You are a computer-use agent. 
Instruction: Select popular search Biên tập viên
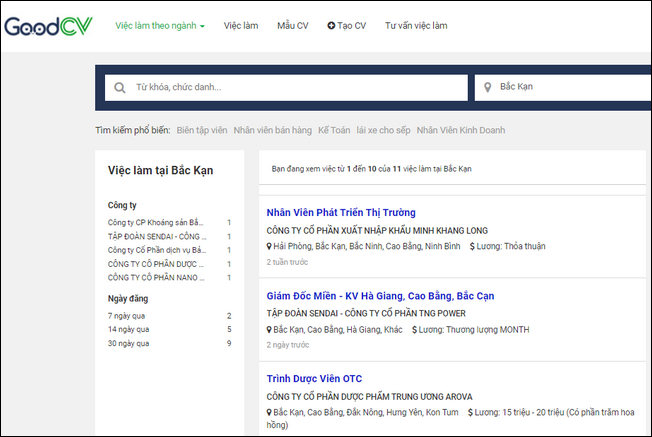click(x=201, y=130)
